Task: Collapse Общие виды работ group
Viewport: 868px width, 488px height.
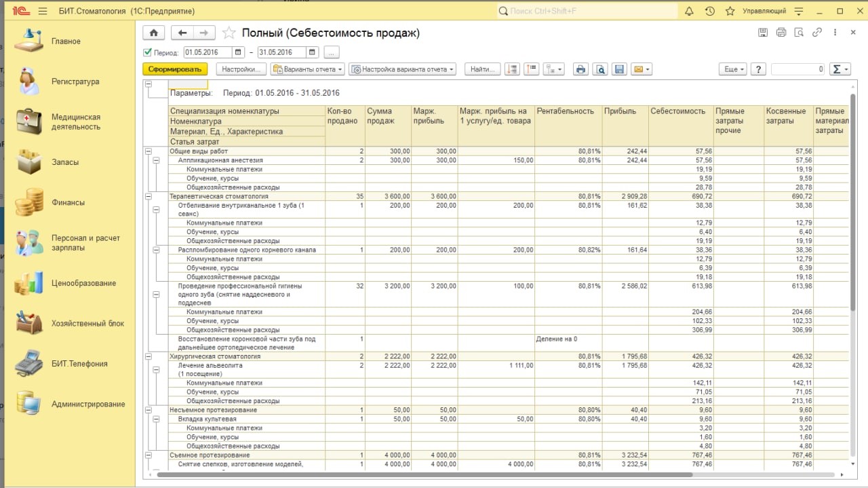Action: 149,151
